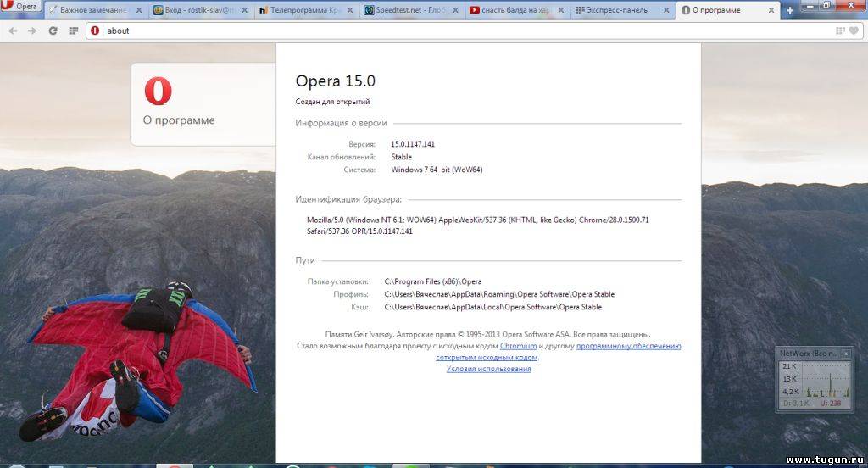868x468 pixels.
Task: Open Условия использования link
Action: coord(489,369)
